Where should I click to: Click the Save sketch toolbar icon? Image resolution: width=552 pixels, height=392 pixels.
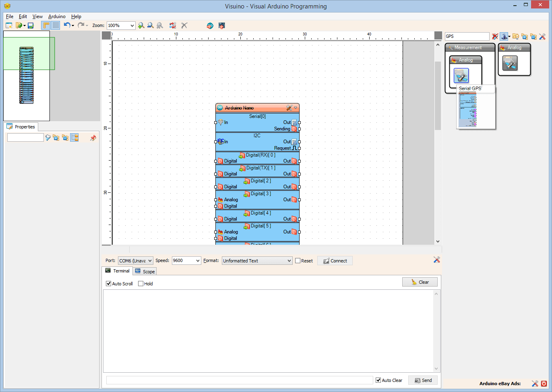(x=31, y=25)
